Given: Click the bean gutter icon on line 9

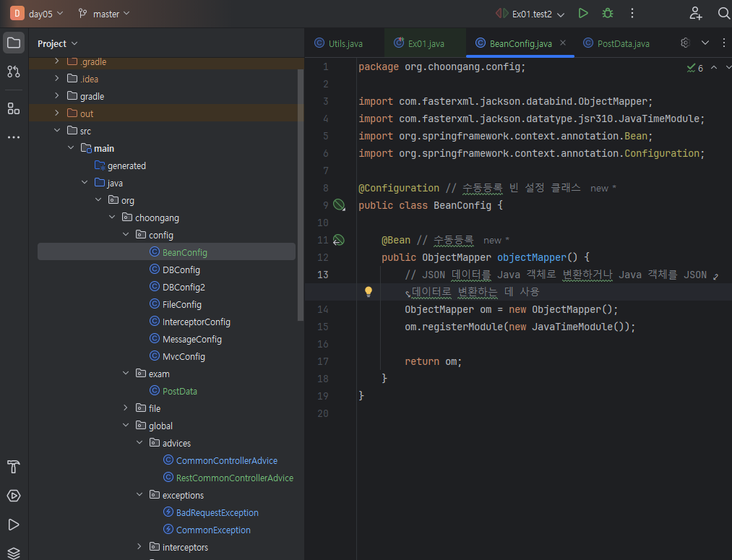Looking at the screenshot, I should click(x=339, y=205).
